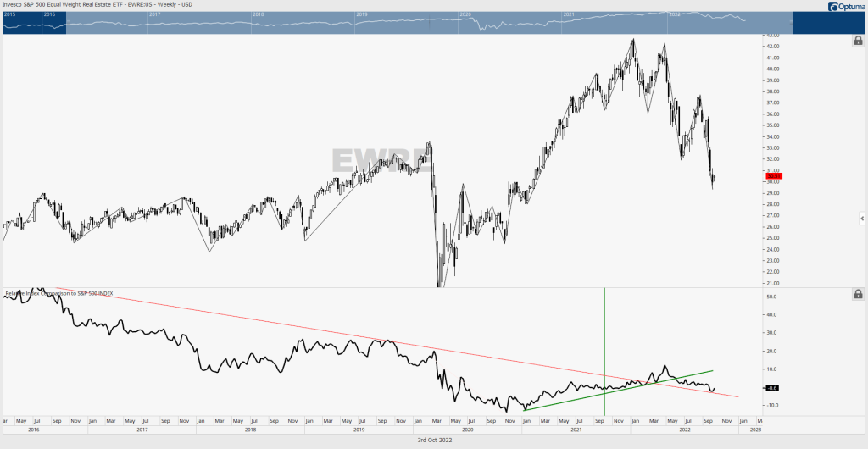Image resolution: width=868 pixels, height=449 pixels.
Task: Click the 2021 label in overview navigator strip
Action: [569, 14]
